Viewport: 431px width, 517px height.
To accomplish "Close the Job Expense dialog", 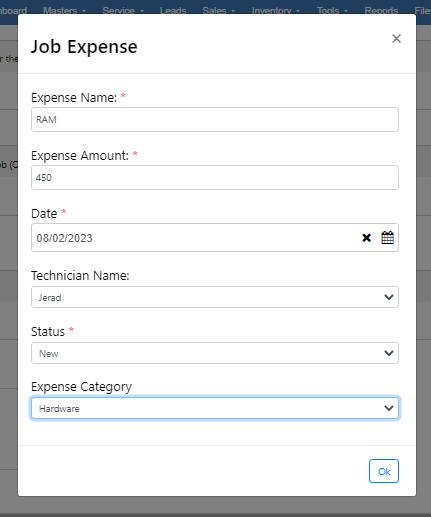I will coord(396,39).
